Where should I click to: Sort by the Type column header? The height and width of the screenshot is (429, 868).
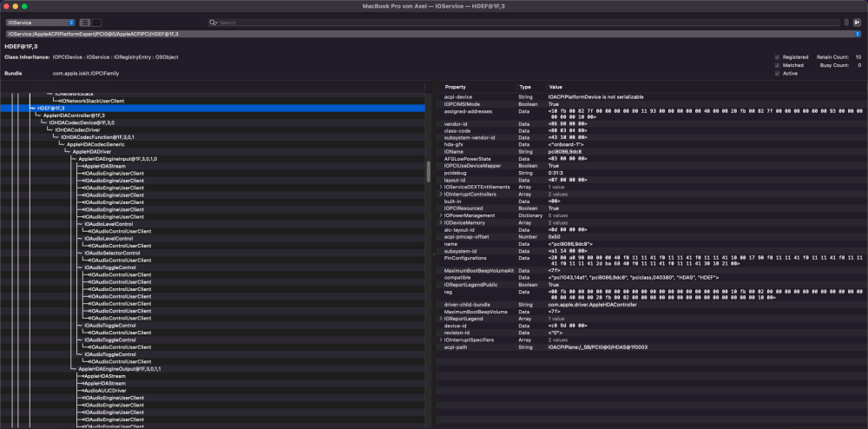click(531, 87)
